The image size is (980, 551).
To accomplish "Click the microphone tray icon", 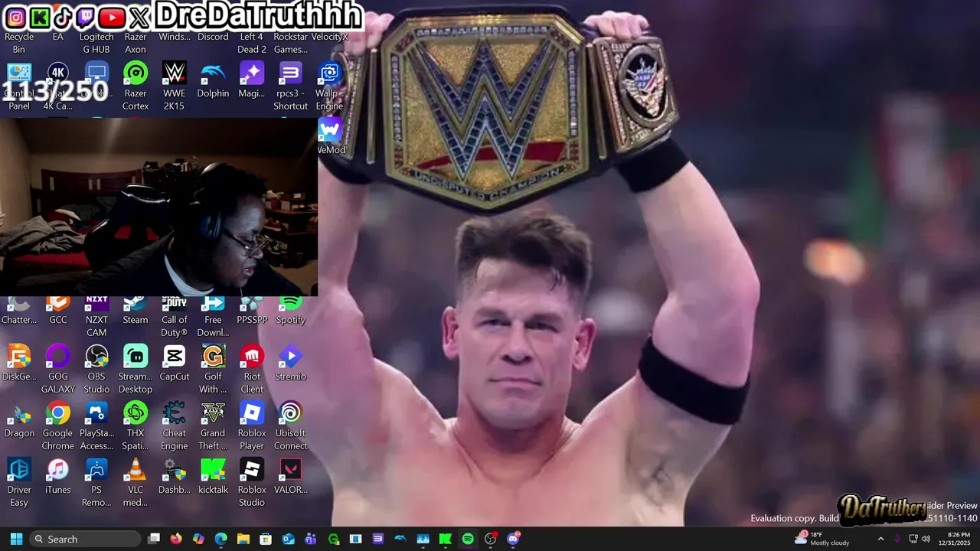I will point(897,539).
